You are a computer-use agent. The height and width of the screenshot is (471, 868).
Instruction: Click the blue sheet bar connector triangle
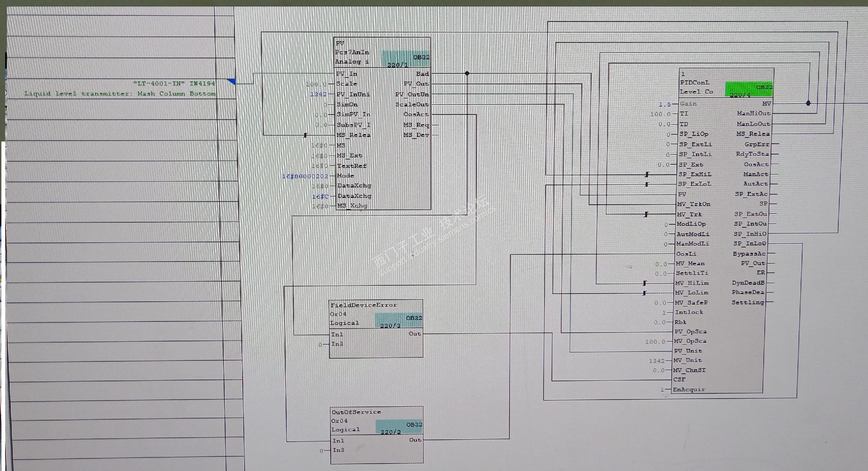(x=232, y=82)
